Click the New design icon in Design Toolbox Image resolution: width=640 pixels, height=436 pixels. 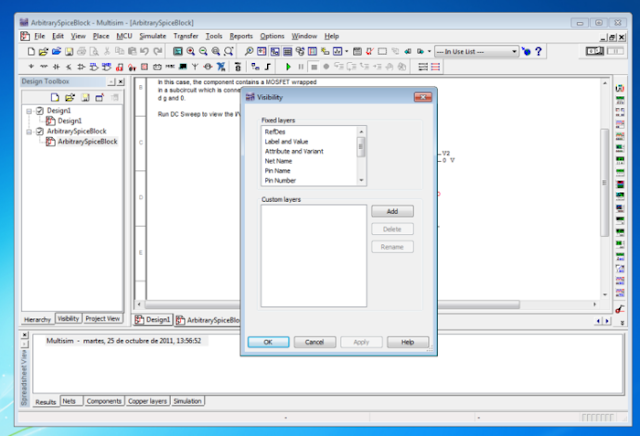point(55,98)
